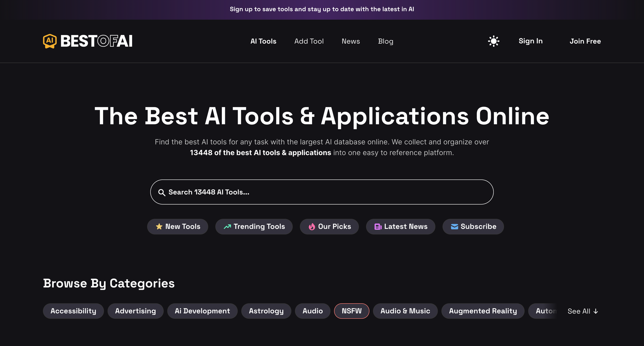The width and height of the screenshot is (644, 346).
Task: Click the star icon on New Tools
Action: pos(159,227)
